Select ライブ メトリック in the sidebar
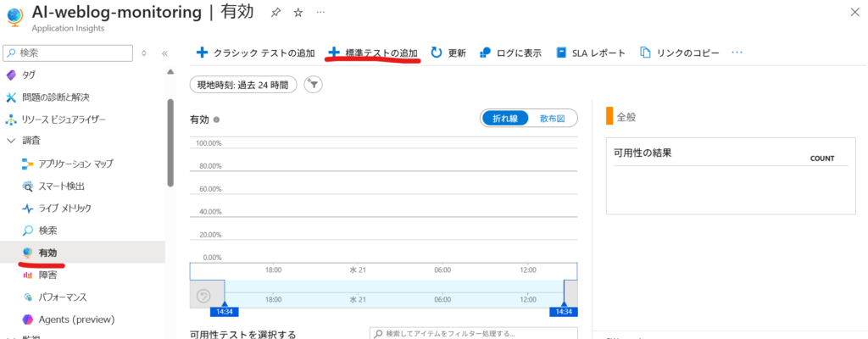 click(64, 208)
